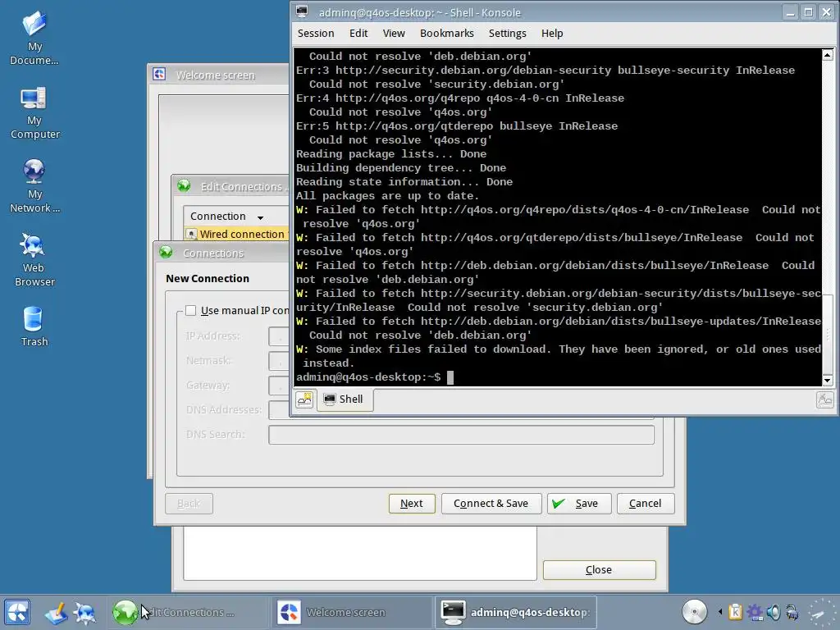This screenshot has height=630, width=840.
Task: Open the Help menu in Konsole
Action: click(x=552, y=33)
